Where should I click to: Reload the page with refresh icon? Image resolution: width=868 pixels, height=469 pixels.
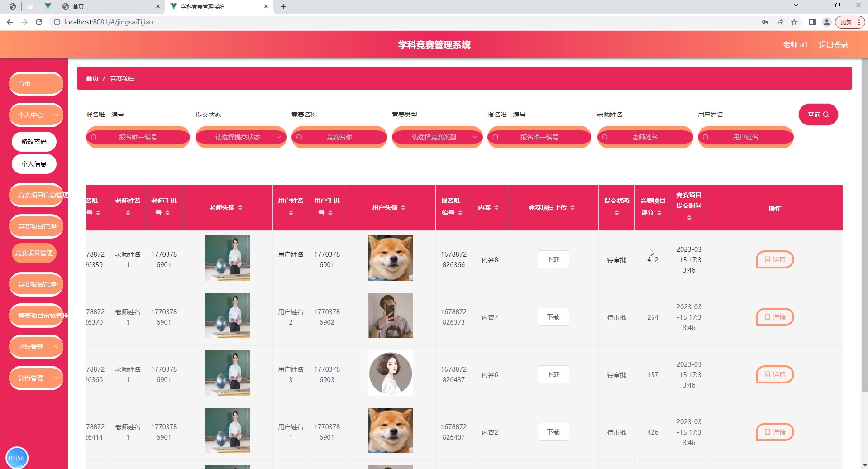[39, 22]
